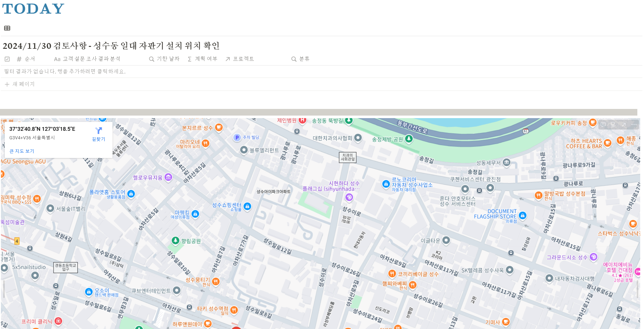Select the table view icon under TODAY
This screenshot has width=644, height=329.
(7, 28)
